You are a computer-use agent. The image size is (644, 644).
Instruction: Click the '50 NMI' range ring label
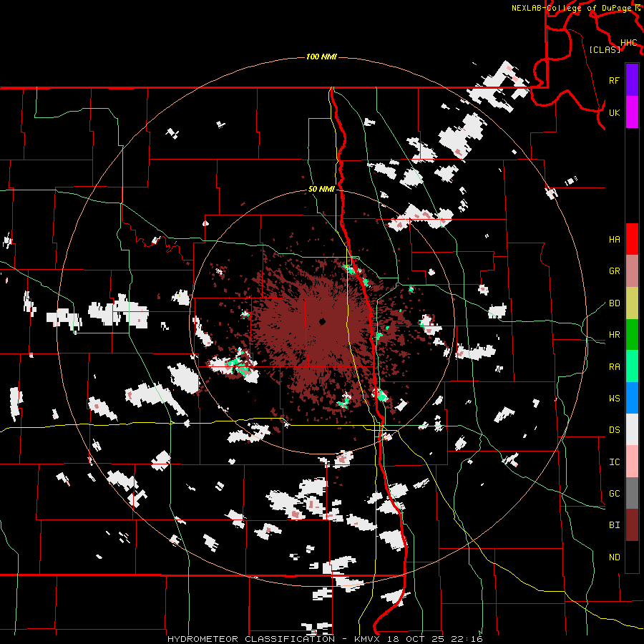[321, 189]
